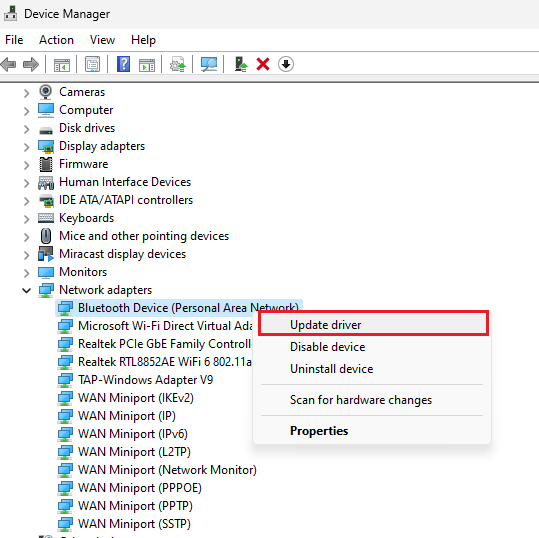Open the Action menu
539x538 pixels.
pos(56,40)
